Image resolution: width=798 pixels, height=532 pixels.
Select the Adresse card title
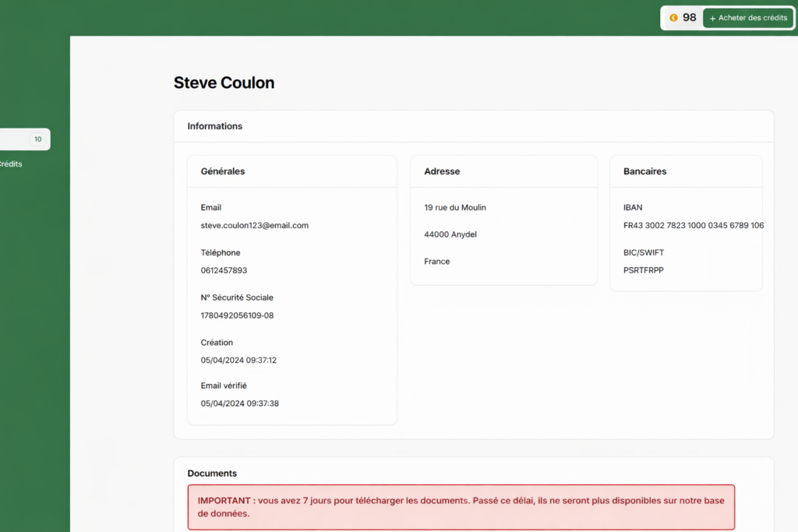coord(442,171)
